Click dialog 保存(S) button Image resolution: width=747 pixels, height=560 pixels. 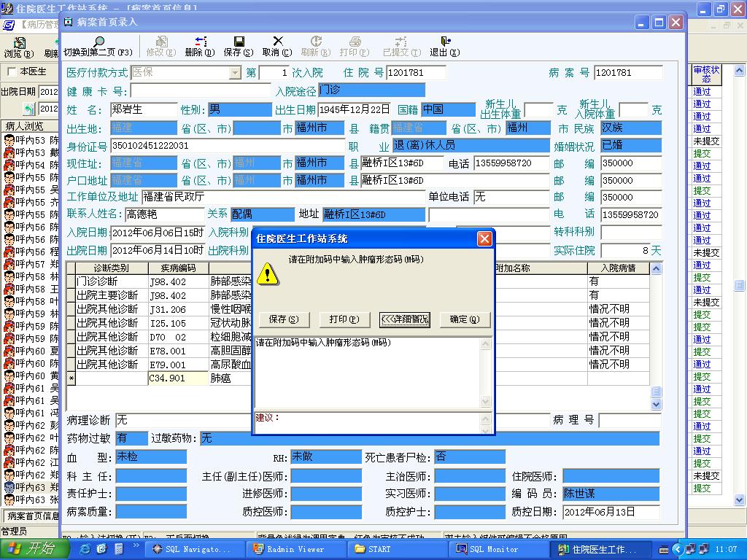click(x=284, y=319)
